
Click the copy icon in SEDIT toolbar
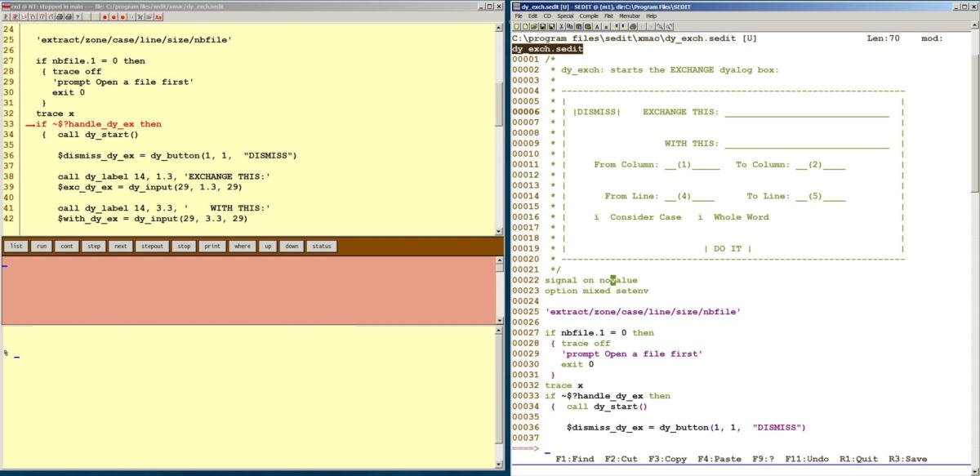tap(570, 26)
